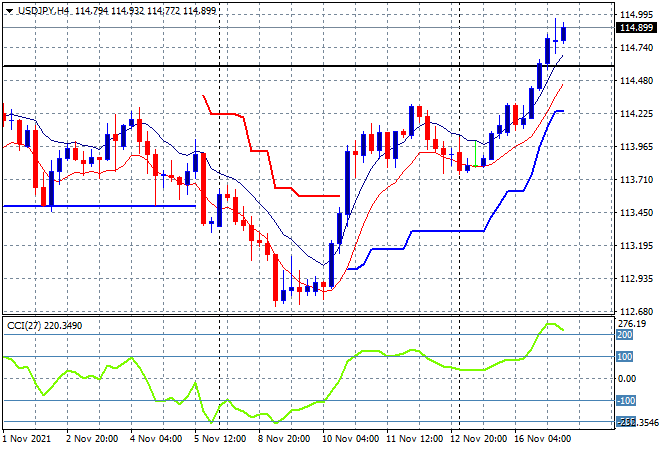Select the 276.19 CCI scale maximum
Viewport: 660px width, 450px height.
632,324
